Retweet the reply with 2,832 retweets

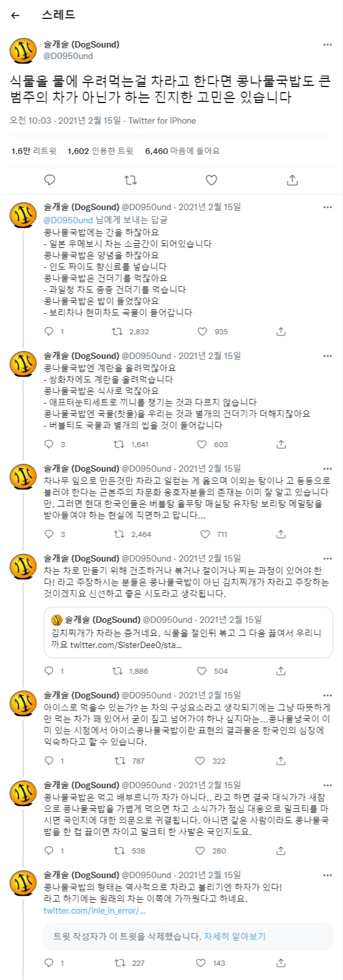(117, 331)
